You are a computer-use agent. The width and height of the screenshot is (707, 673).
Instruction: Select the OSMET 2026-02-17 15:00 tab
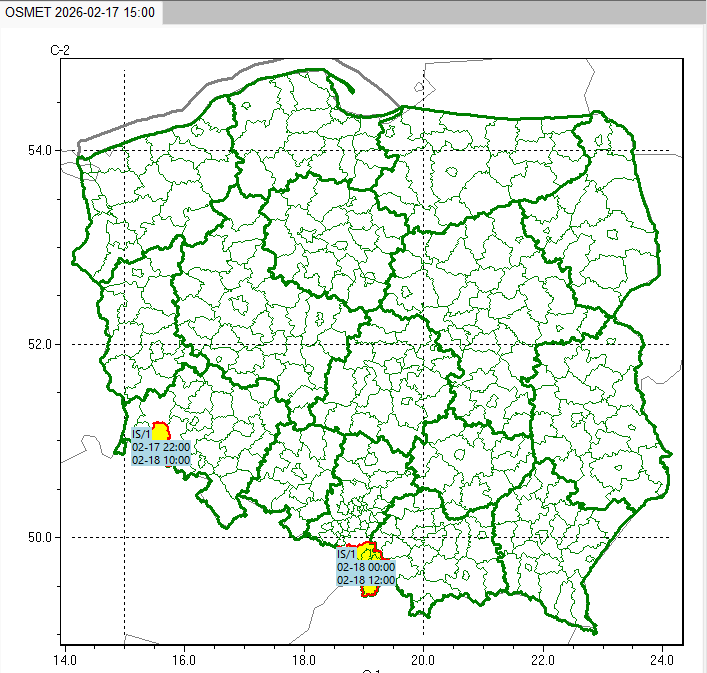(x=80, y=12)
